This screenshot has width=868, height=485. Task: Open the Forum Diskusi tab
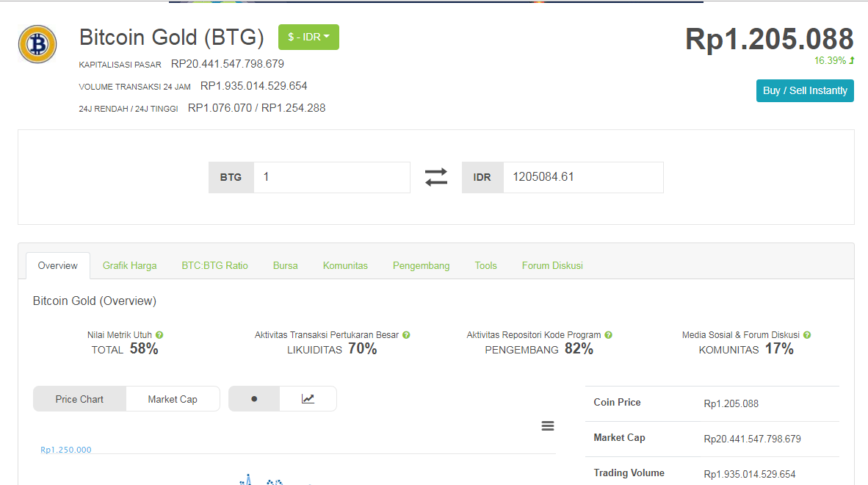point(552,266)
